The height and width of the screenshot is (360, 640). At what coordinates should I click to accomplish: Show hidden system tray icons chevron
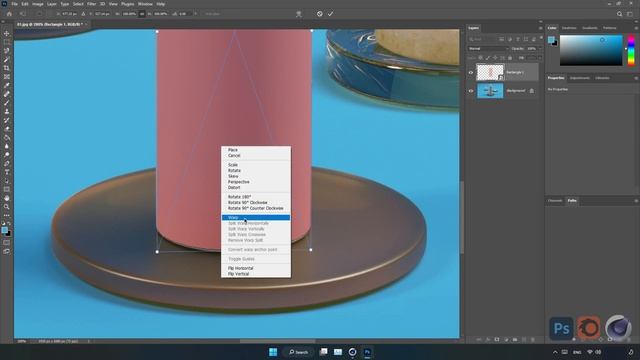point(555,352)
